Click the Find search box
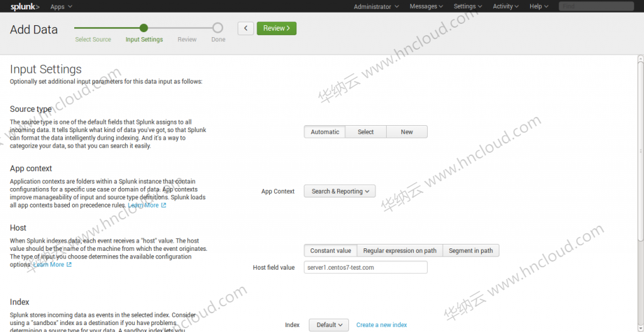This screenshot has height=332, width=644. pyautogui.click(x=596, y=6)
